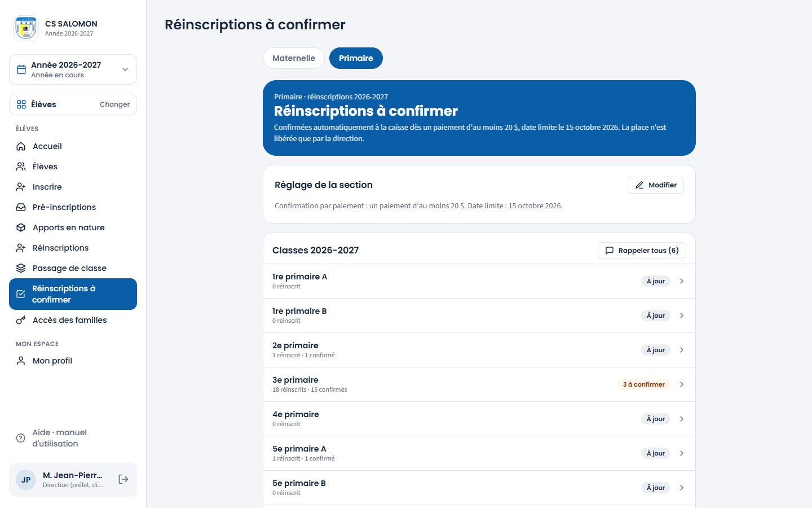Expand the 1re primaire A row chevron
Viewport: 812px width, 508px height.
click(x=682, y=281)
